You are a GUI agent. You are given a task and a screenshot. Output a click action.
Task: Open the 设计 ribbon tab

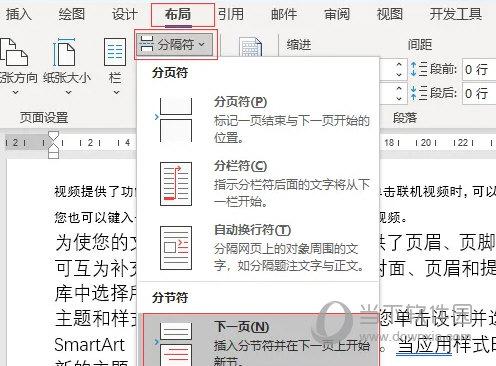[x=124, y=15]
